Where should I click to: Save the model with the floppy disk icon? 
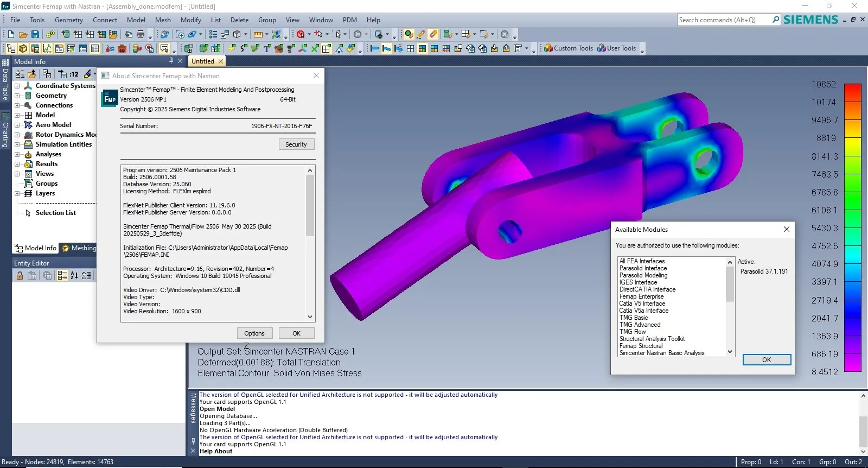(x=35, y=34)
